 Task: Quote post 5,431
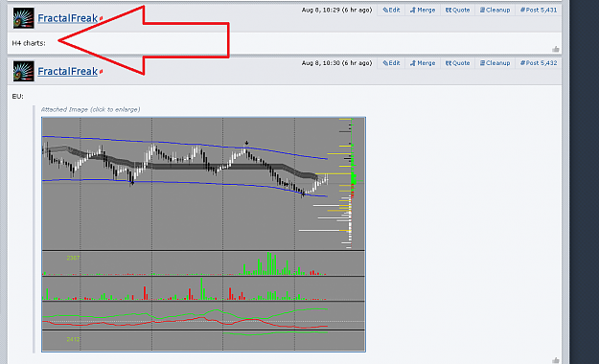pos(458,10)
